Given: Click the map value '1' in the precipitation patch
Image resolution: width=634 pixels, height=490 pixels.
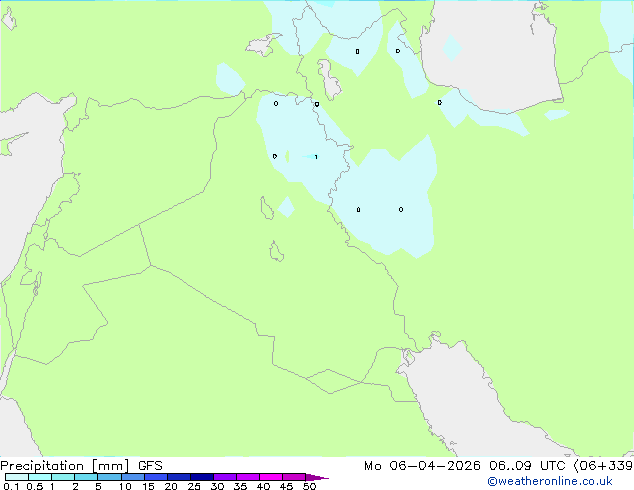Looking at the screenshot, I should [316, 157].
